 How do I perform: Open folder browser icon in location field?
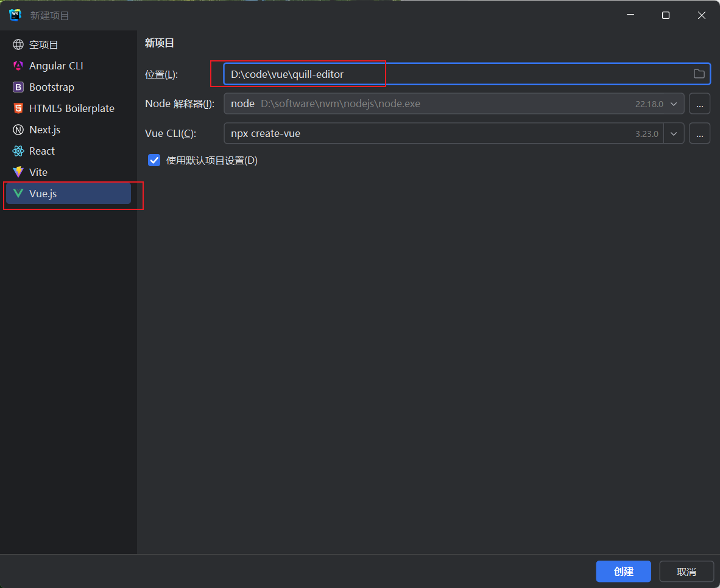coord(699,74)
